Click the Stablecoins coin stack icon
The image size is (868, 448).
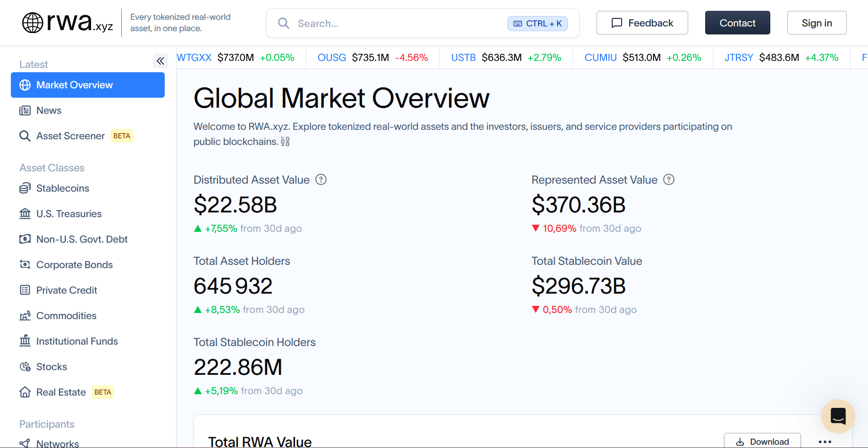coord(25,188)
